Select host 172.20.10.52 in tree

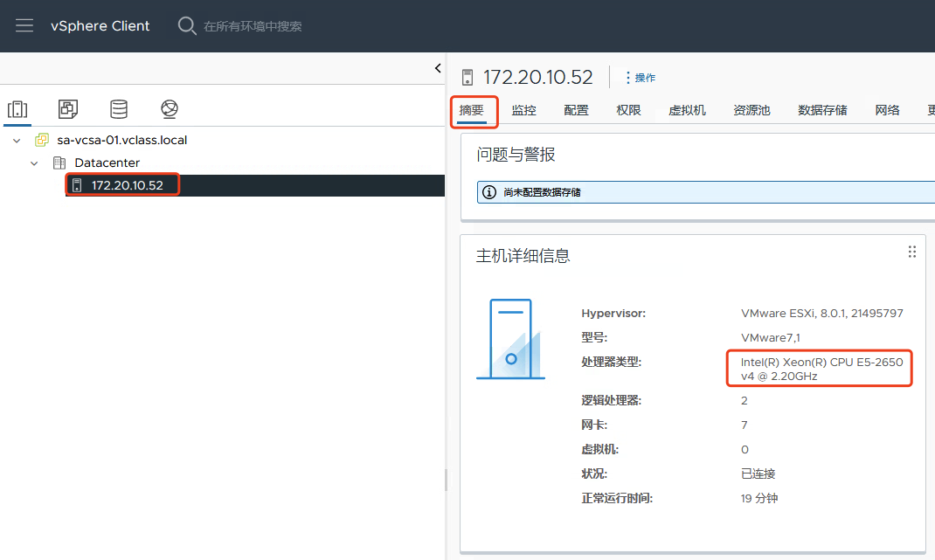click(x=127, y=185)
